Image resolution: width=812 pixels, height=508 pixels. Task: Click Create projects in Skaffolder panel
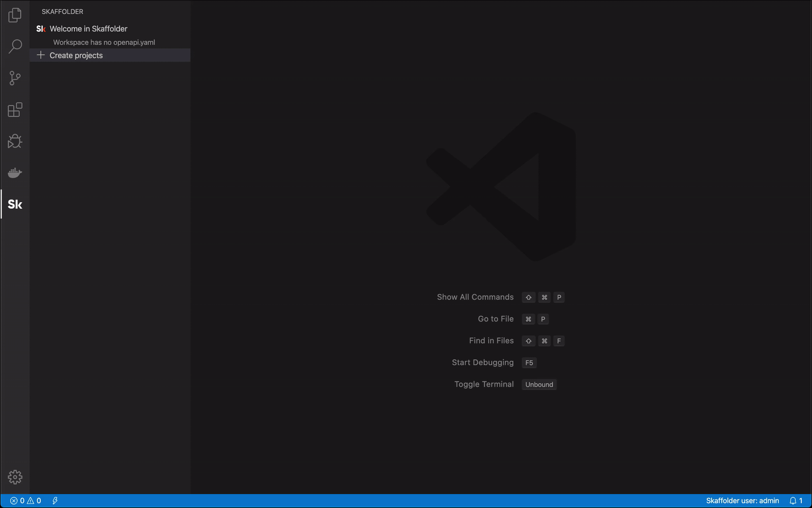tap(110, 55)
